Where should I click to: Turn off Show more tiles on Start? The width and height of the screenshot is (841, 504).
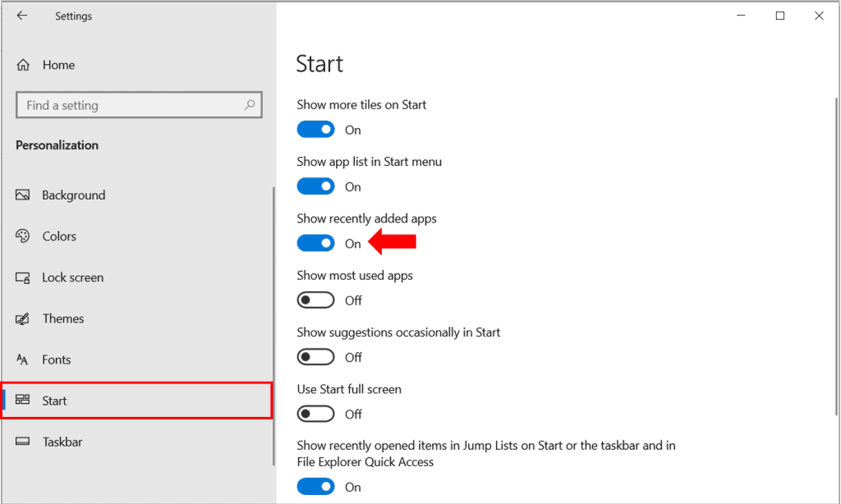click(x=315, y=130)
